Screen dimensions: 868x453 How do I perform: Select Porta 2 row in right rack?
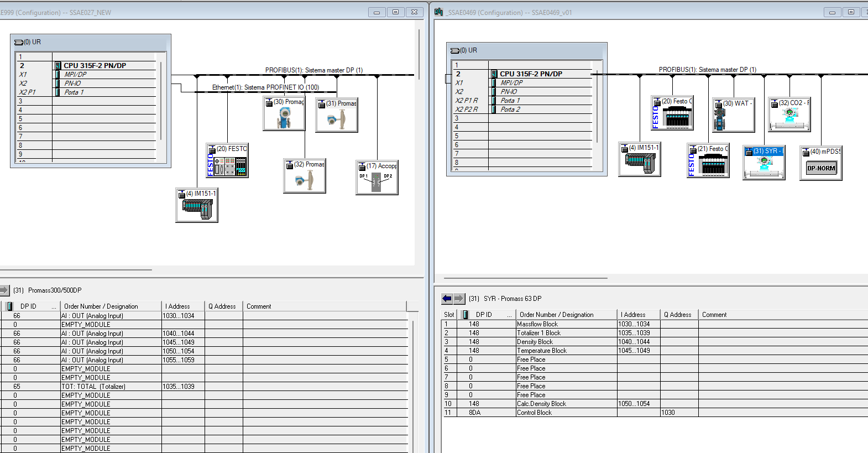522,109
